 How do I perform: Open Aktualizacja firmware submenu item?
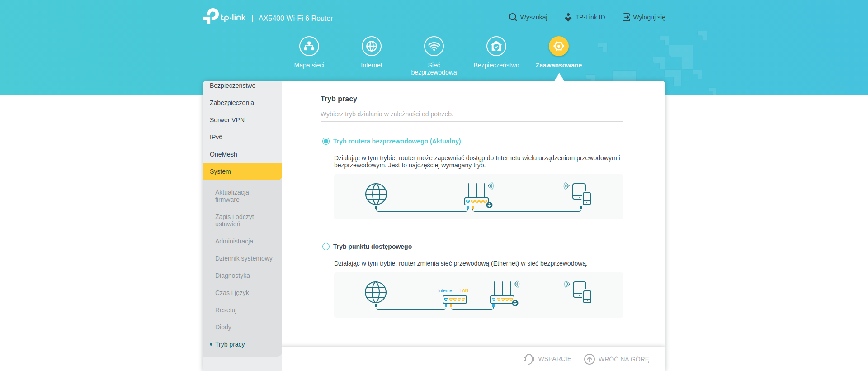(232, 196)
